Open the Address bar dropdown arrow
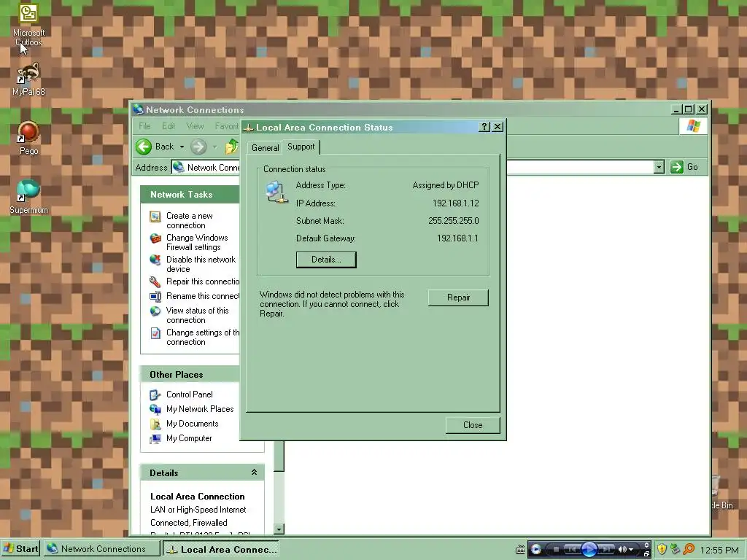 pos(659,167)
